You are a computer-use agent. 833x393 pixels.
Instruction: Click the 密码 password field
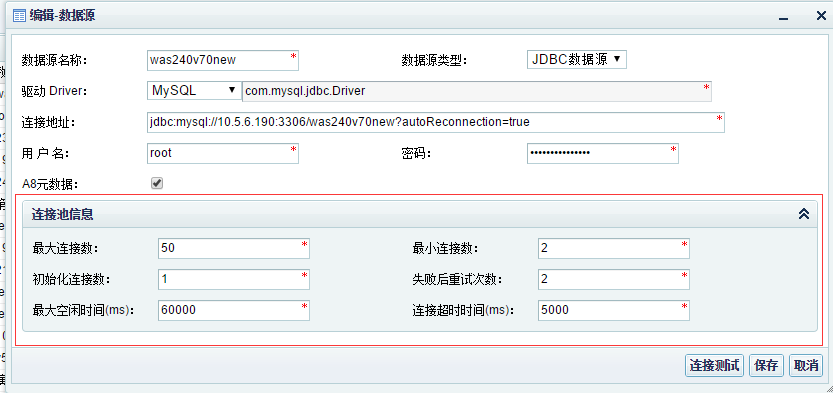(x=603, y=153)
